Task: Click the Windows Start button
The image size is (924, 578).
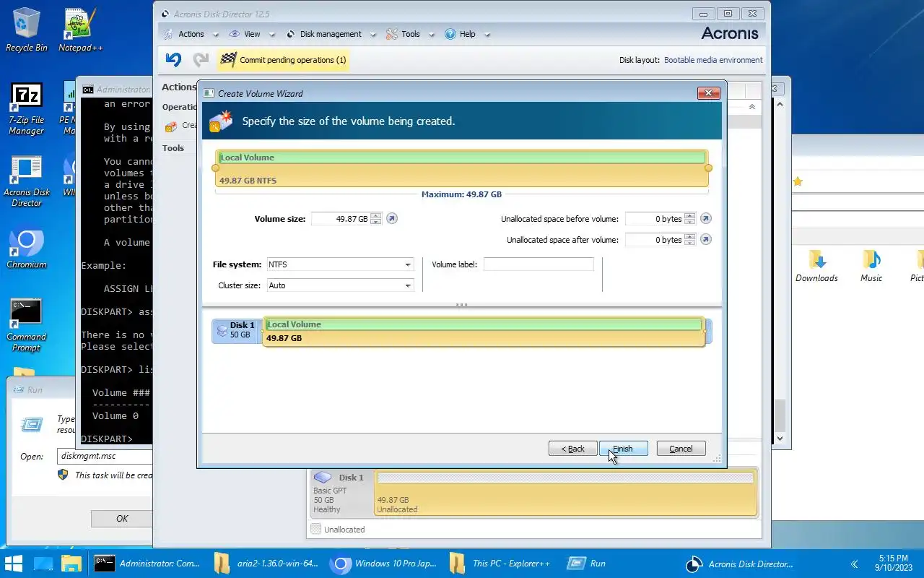Action: click(x=14, y=564)
